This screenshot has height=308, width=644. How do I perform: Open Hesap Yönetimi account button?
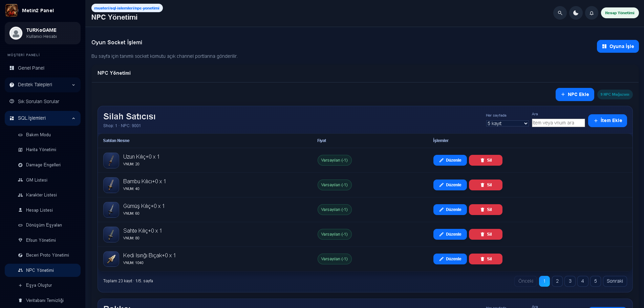click(620, 13)
